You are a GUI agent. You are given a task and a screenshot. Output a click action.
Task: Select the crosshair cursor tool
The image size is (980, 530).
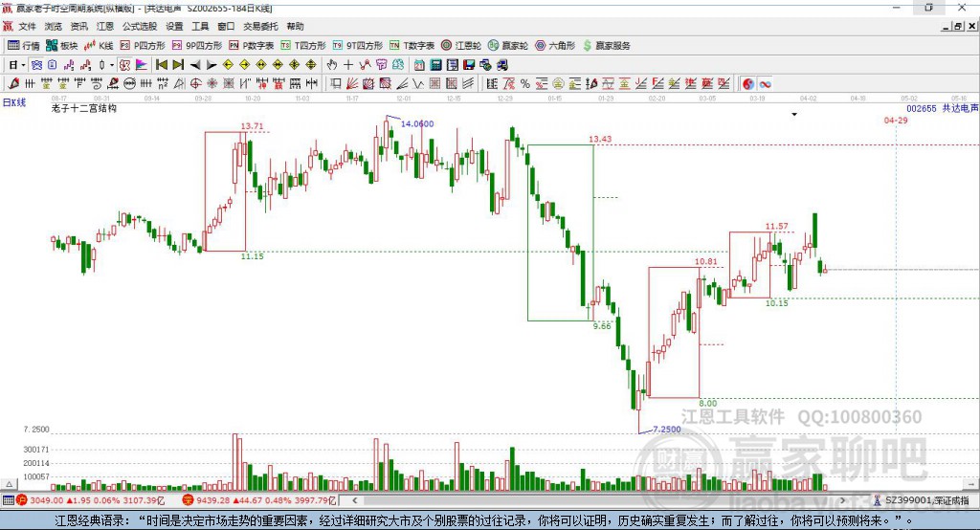point(348,65)
